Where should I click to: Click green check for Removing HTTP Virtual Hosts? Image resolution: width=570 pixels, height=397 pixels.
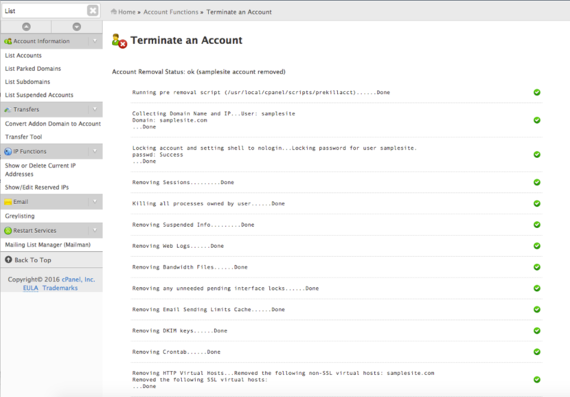pos(537,380)
